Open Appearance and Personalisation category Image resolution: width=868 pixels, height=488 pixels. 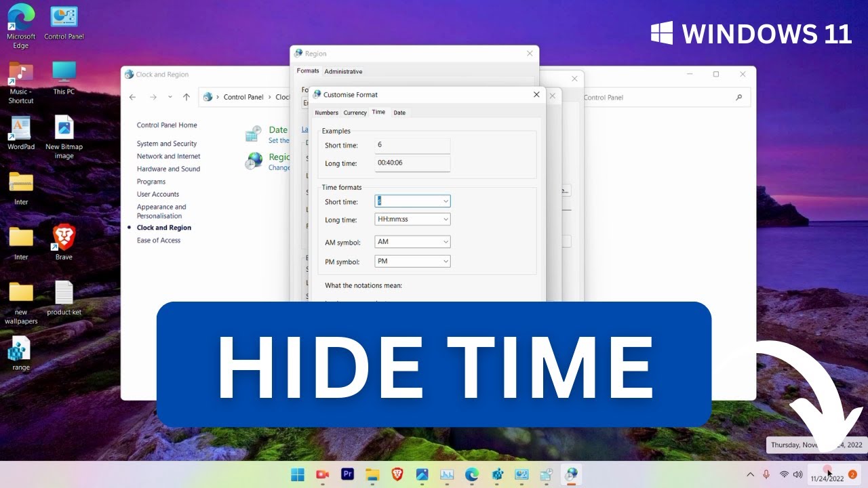(x=161, y=211)
